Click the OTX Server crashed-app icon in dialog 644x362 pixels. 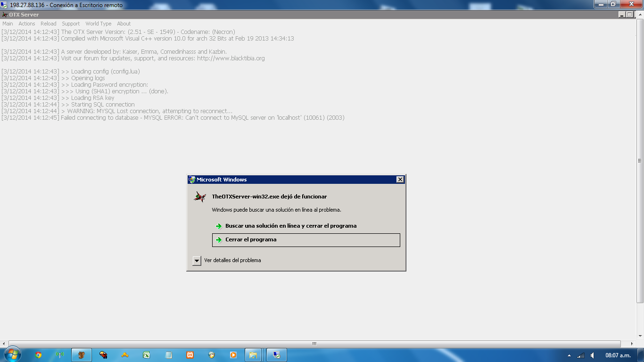click(x=200, y=197)
